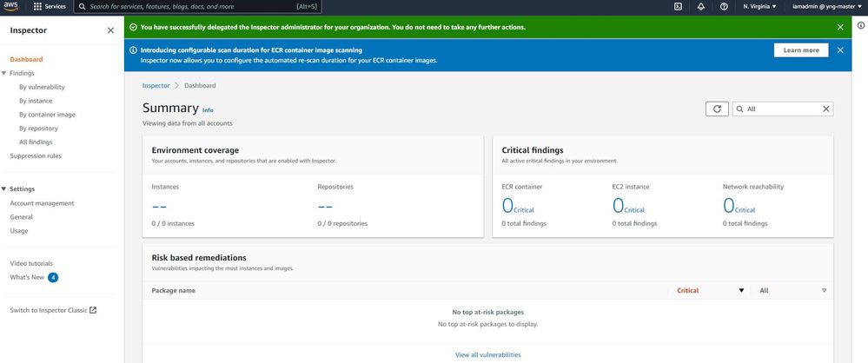Open Usage settings

[x=19, y=231]
